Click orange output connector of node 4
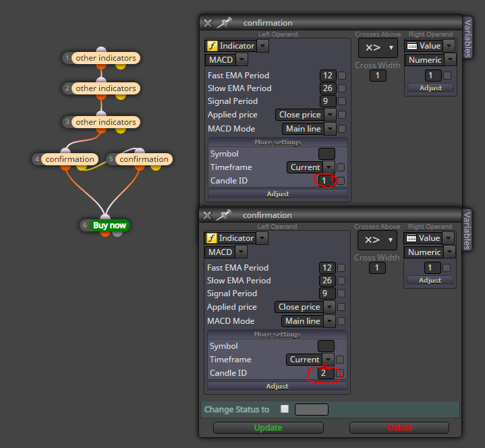This screenshot has height=448, width=485. coord(65,168)
